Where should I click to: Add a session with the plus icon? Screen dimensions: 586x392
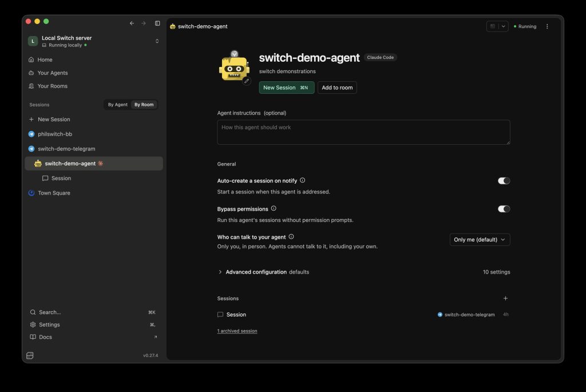coord(505,298)
